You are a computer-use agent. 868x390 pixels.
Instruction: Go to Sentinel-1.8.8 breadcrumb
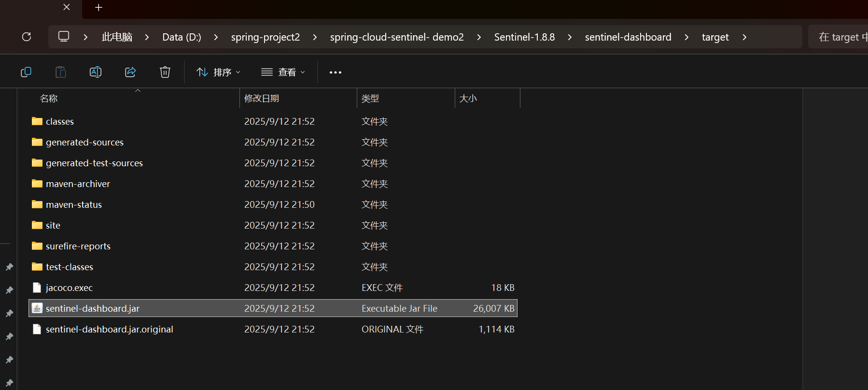[x=524, y=37]
